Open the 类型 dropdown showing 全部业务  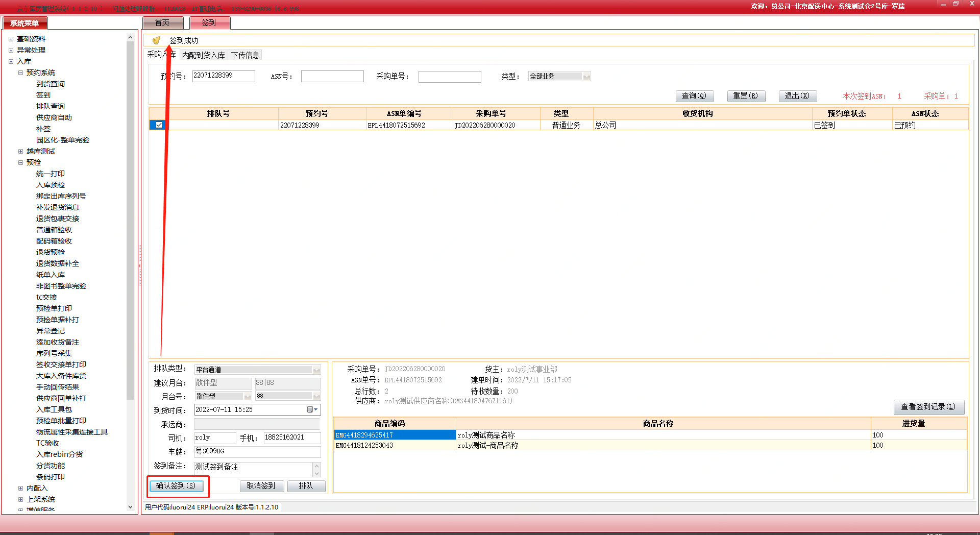pyautogui.click(x=586, y=77)
